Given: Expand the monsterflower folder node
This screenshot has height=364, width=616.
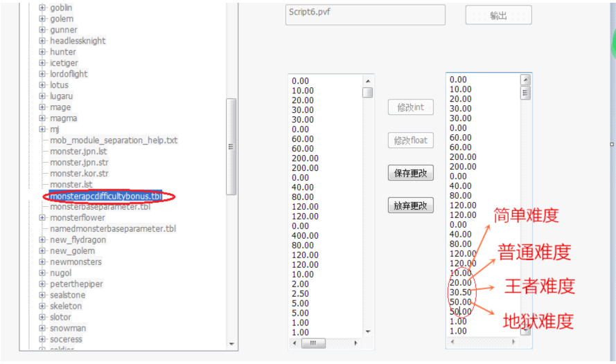Looking at the screenshot, I should point(42,218).
